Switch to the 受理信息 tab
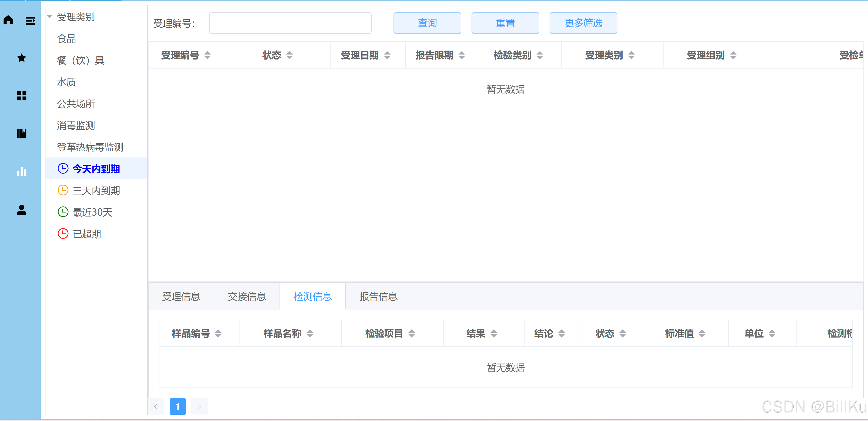 point(181,296)
